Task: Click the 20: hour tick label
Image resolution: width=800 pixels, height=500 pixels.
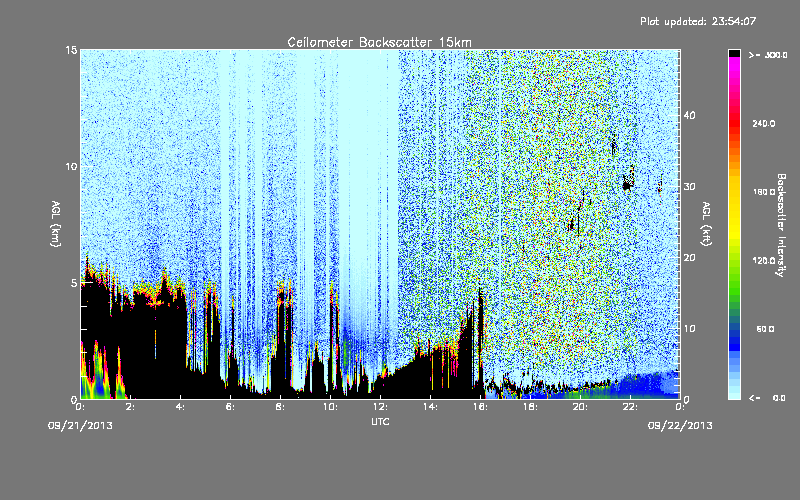Action: click(580, 407)
